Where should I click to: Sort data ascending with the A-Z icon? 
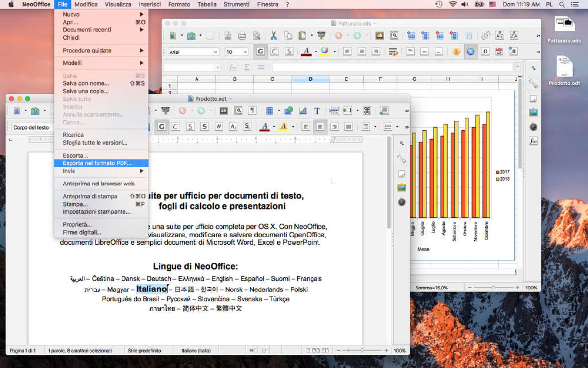(x=500, y=35)
